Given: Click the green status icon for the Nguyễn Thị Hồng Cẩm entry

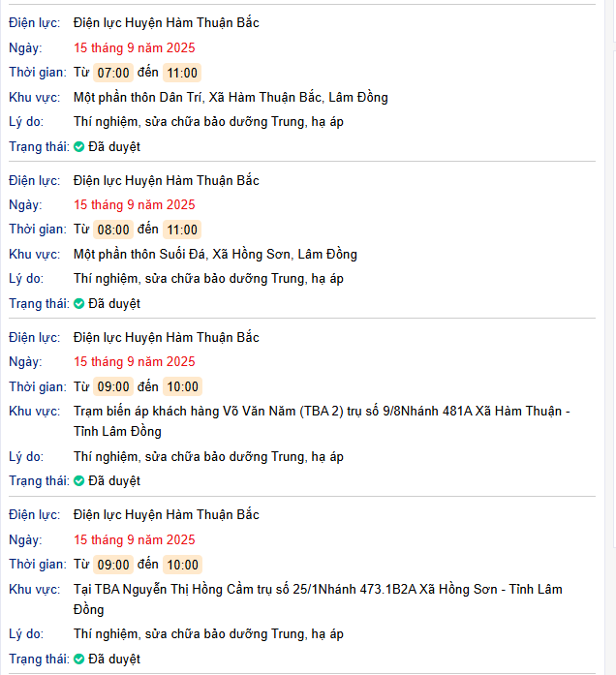Looking at the screenshot, I should coord(79,660).
